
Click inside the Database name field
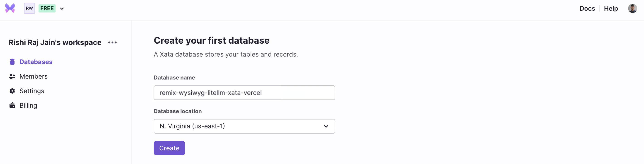click(x=244, y=93)
